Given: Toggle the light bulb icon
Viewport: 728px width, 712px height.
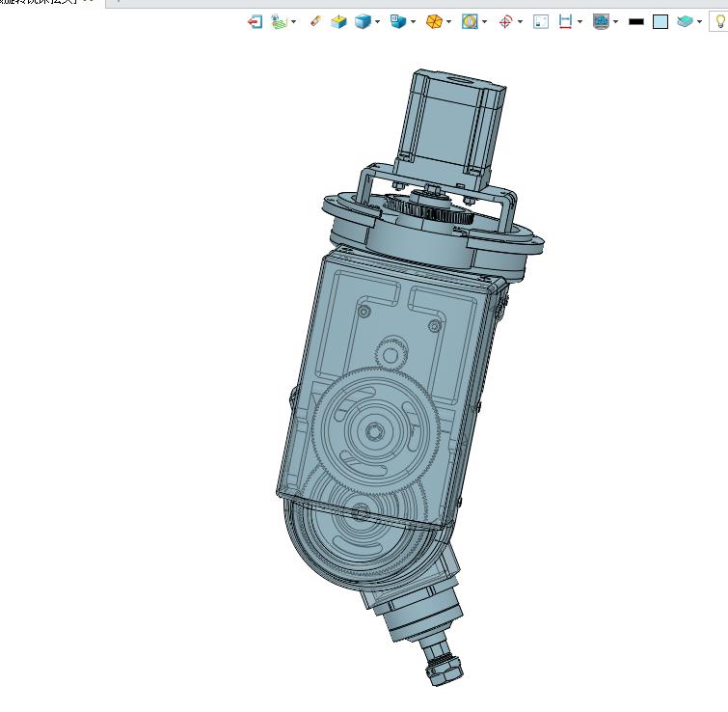Looking at the screenshot, I should coord(720,21).
